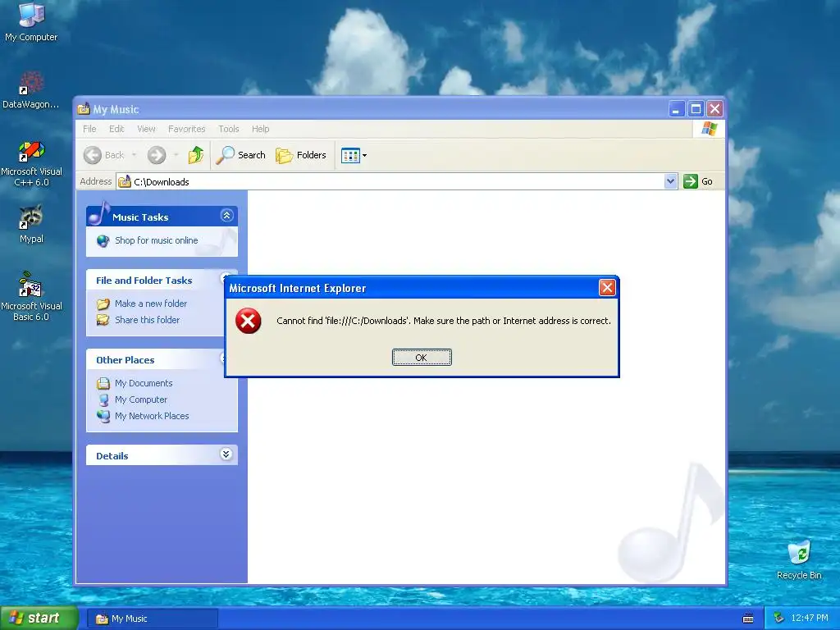The height and width of the screenshot is (630, 840).
Task: Click the Search toolbar button
Action: tap(241, 155)
